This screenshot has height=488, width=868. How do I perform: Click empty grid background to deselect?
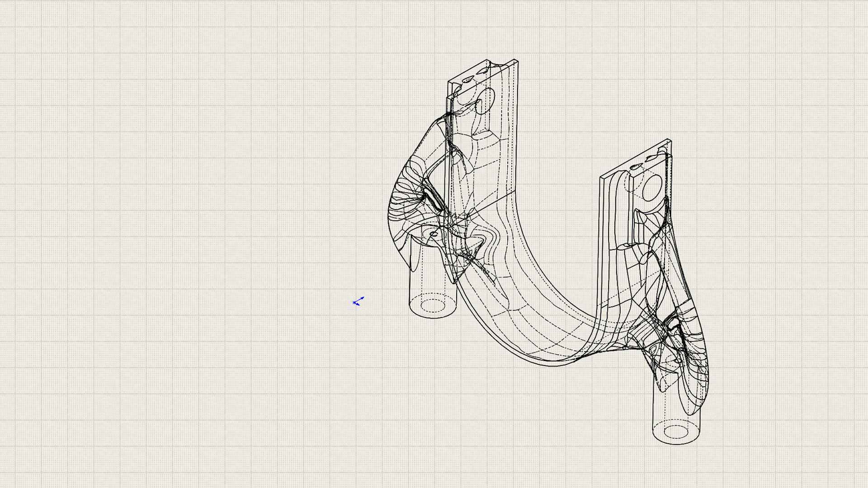click(181, 226)
